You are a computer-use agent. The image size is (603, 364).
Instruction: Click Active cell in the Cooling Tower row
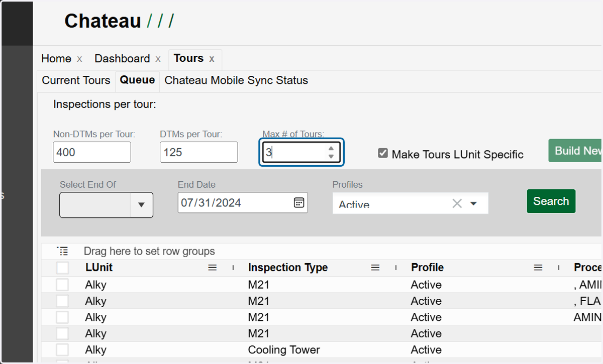[x=426, y=350]
